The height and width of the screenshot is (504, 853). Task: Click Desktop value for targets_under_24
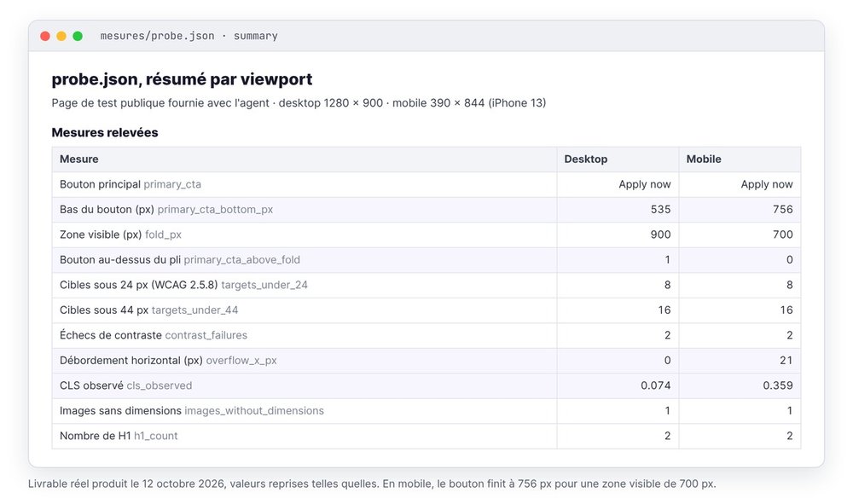[x=668, y=285]
